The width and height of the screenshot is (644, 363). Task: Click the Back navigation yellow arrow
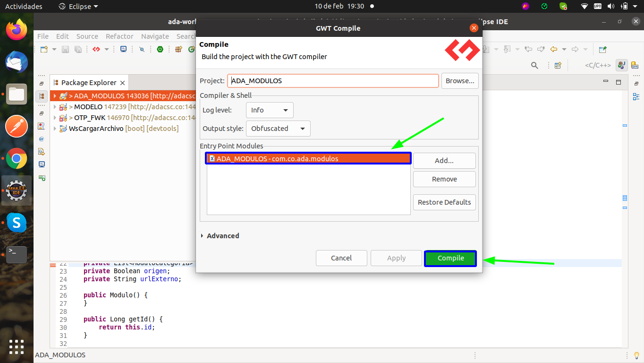(x=554, y=49)
